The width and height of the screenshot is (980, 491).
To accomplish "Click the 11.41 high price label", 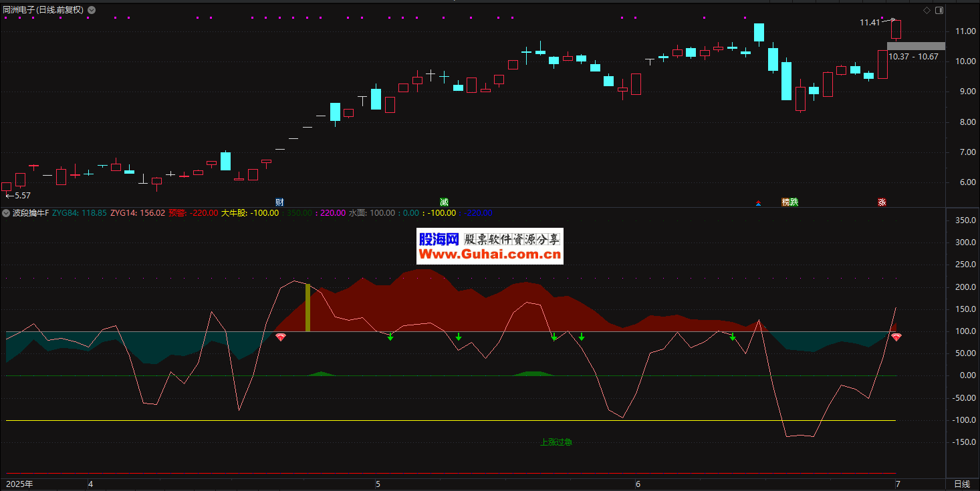I will pyautogui.click(x=870, y=23).
